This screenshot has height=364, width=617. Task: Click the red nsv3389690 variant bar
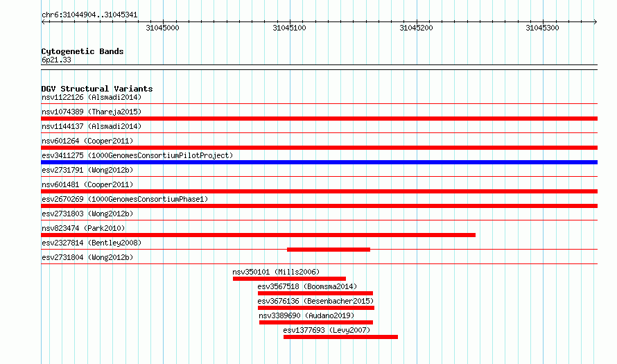pos(316,322)
